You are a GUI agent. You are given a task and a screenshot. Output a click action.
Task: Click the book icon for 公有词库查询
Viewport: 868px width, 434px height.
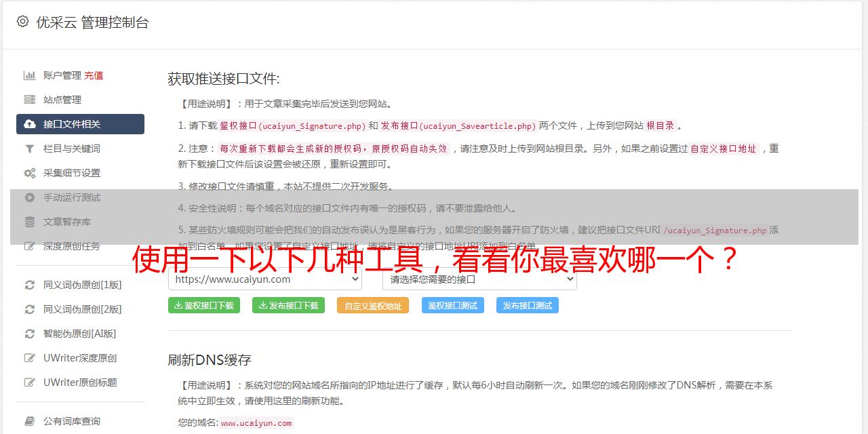tap(30, 421)
